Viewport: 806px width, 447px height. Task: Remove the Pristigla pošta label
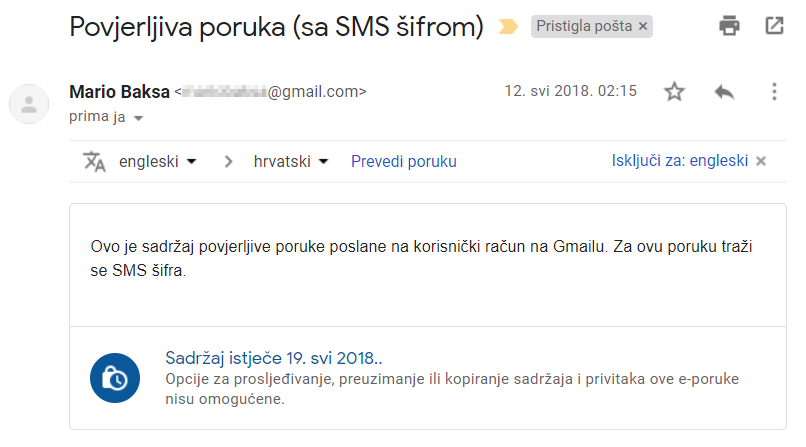[643, 26]
